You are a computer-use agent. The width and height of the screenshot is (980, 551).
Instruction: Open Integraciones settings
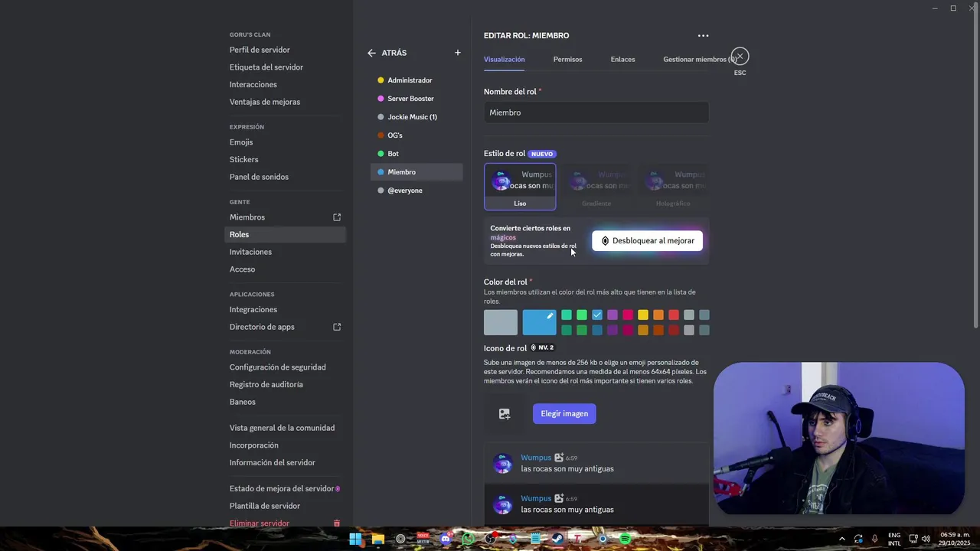[286, 309]
